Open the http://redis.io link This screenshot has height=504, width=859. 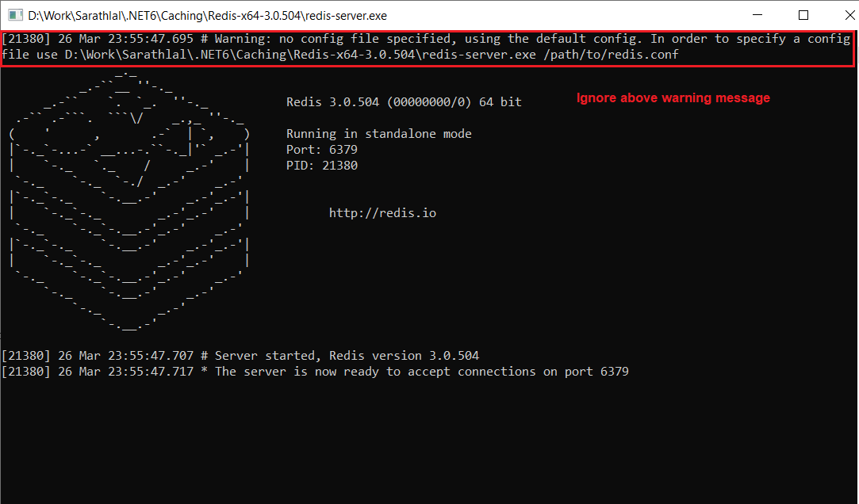point(382,212)
